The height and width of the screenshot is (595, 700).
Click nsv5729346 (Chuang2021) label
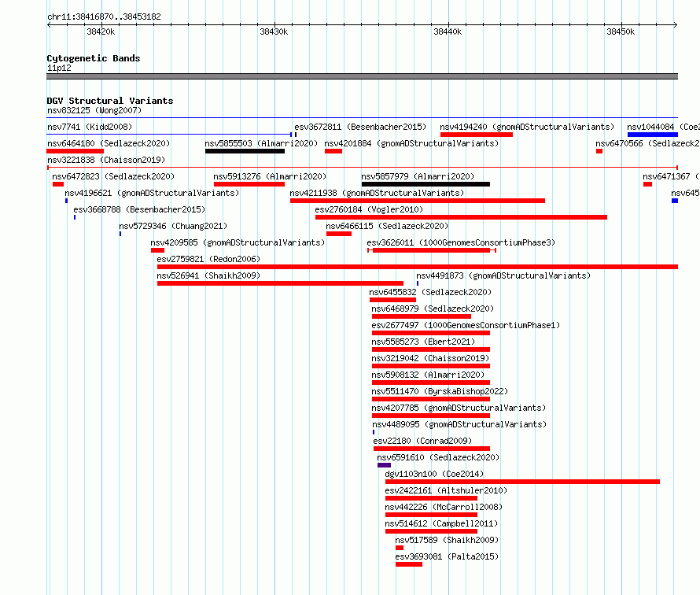pyautogui.click(x=173, y=226)
